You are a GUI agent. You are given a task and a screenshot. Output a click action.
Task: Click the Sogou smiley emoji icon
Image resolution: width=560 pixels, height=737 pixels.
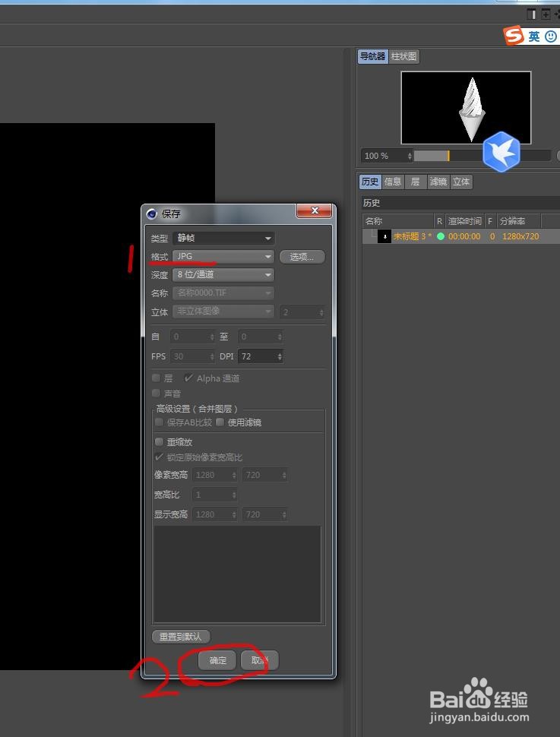[x=551, y=36]
